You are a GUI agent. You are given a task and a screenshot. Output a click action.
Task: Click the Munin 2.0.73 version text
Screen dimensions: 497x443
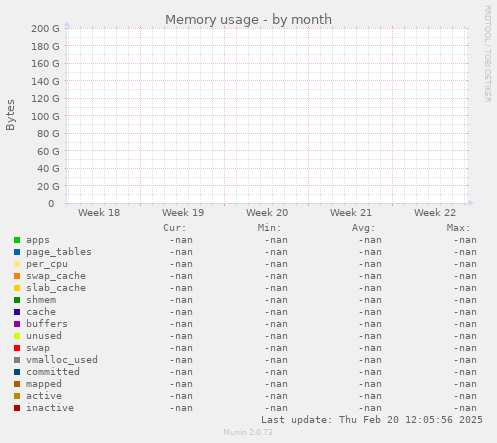coord(248,432)
